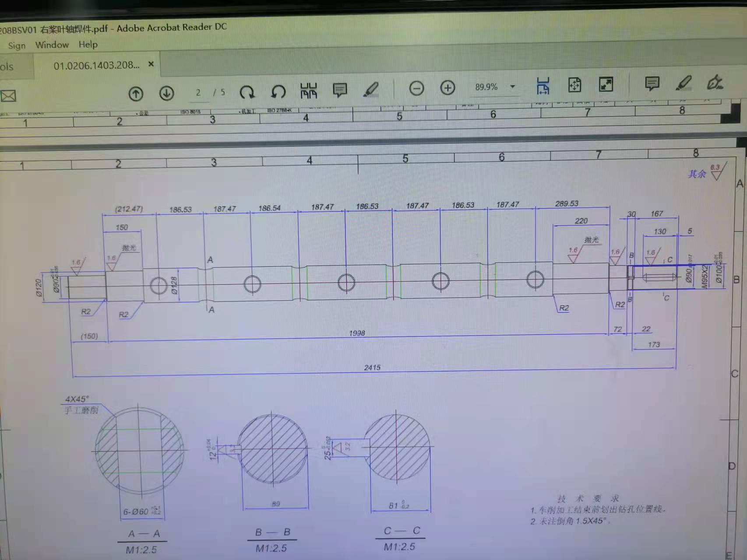Close the 01.0206.1403.208 document tab

pyautogui.click(x=151, y=64)
